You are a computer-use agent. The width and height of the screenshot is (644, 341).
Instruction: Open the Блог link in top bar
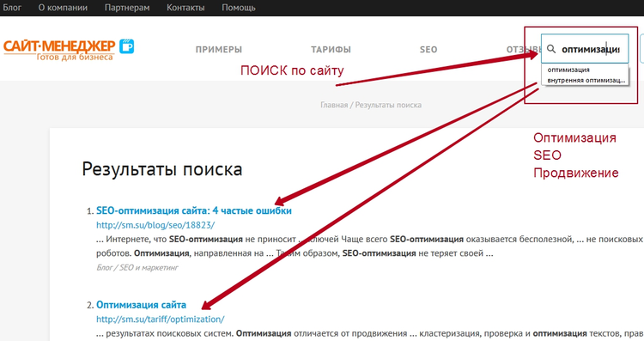11,8
